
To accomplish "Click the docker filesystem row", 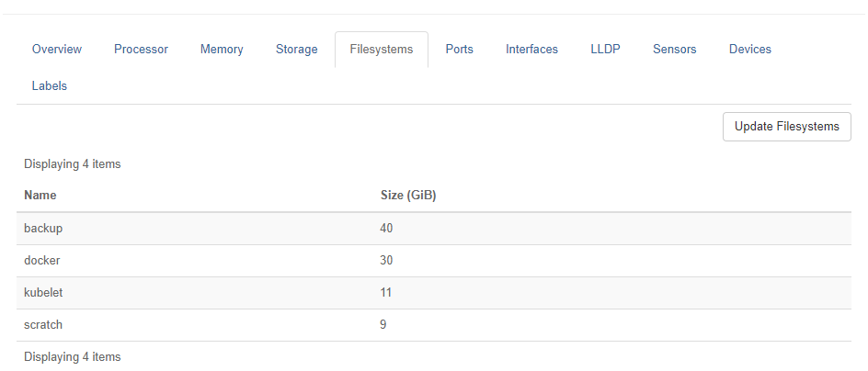I will click(x=42, y=261).
